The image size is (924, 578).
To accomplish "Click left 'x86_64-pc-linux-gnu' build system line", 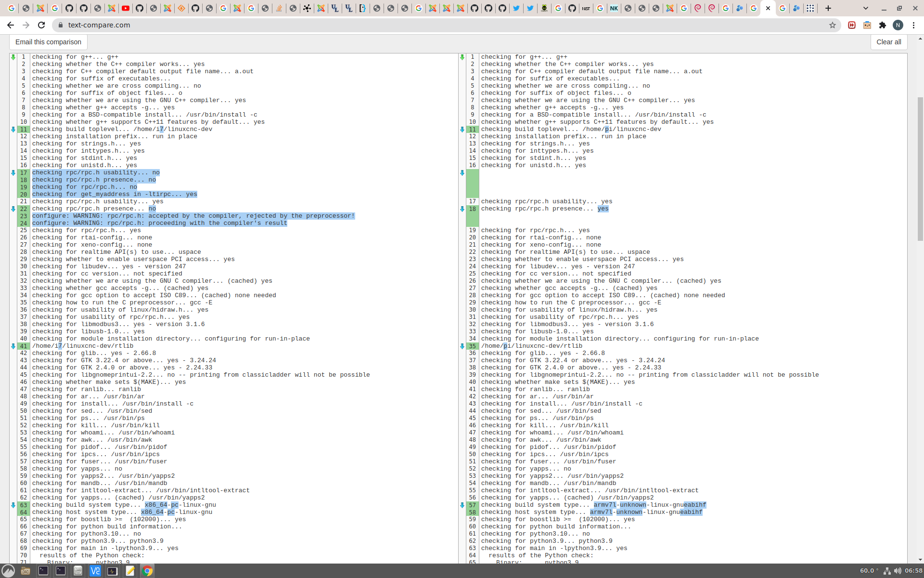I will pyautogui.click(x=124, y=505).
